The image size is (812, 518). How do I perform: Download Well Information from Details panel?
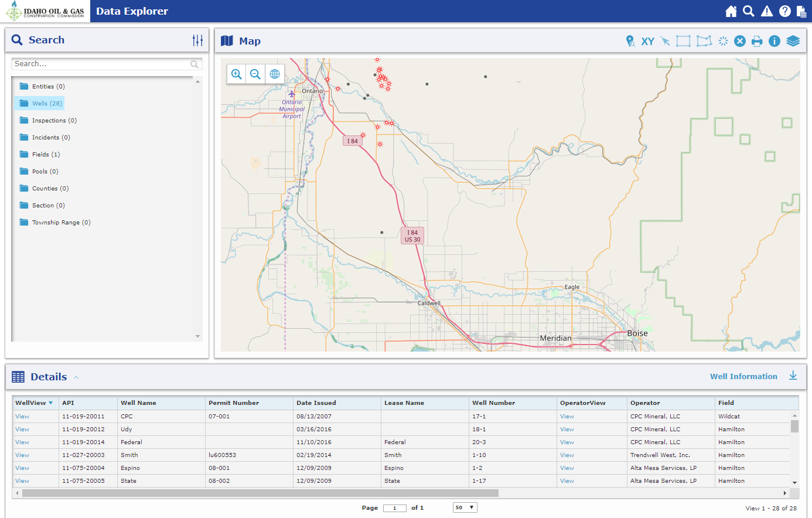point(793,376)
